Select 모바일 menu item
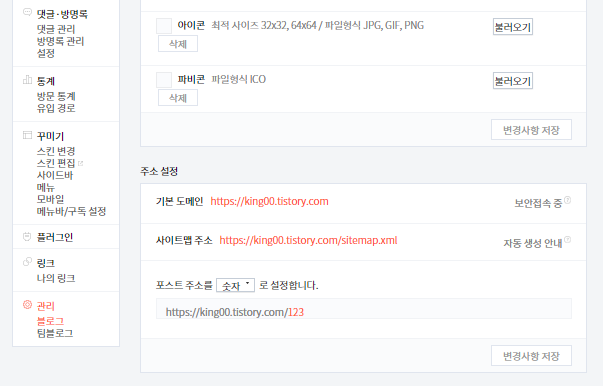 [50, 199]
